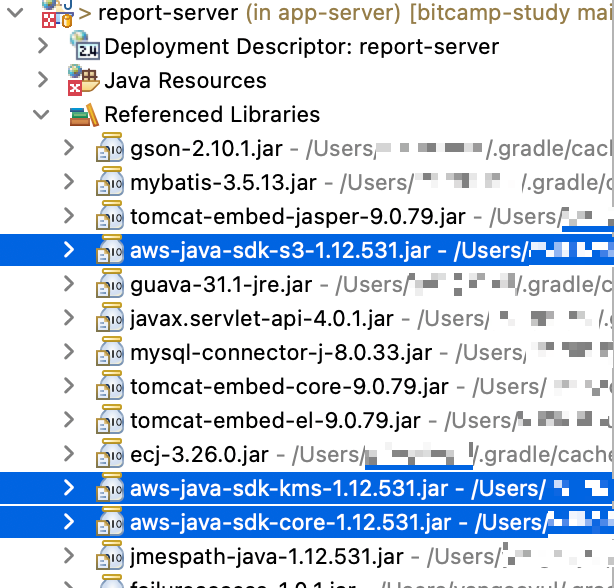Click the tomcat-embed-jasper jar icon
Viewport: 614px width, 588px height.
click(x=110, y=215)
